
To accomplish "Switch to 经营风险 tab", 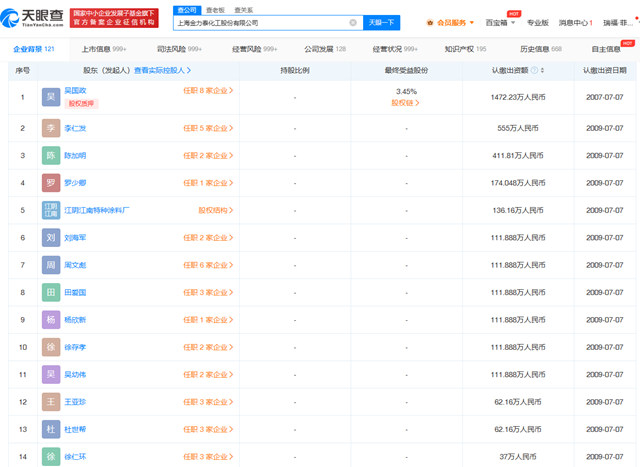I will (254, 49).
